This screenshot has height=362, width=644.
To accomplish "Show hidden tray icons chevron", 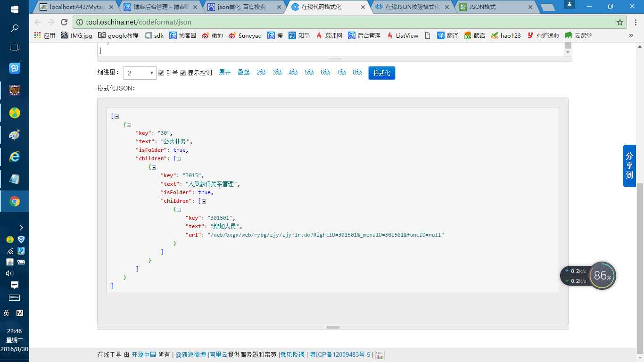I will point(21,228).
